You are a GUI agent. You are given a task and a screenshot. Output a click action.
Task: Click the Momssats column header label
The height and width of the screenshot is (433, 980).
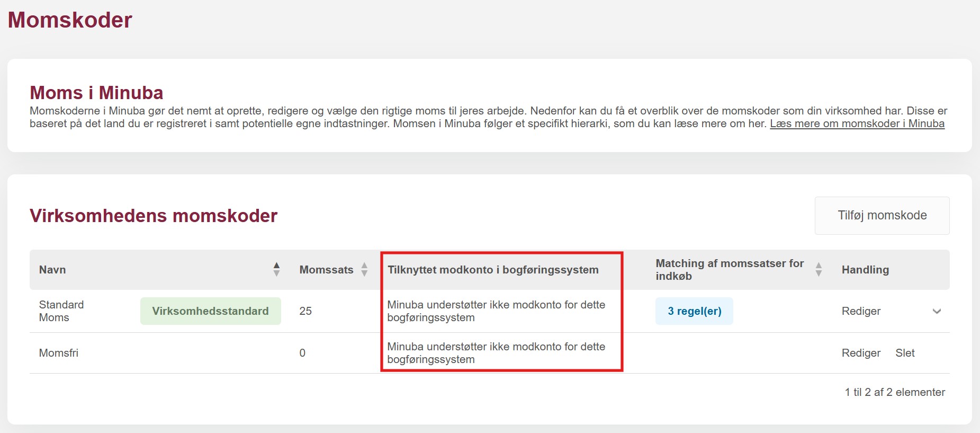[326, 270]
